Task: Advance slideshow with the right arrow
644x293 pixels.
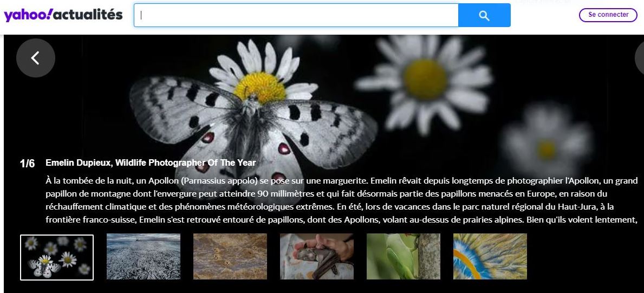Action: pos(640,58)
